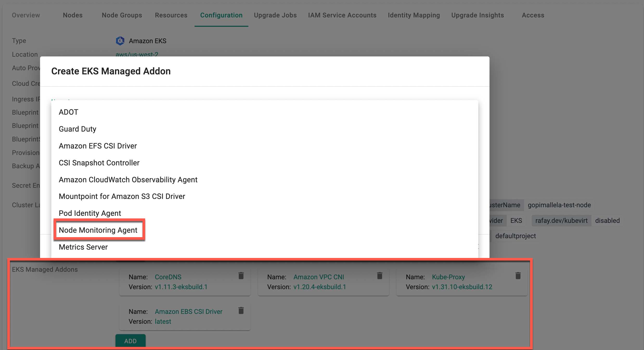Select Amazon EFS CSI Driver option
This screenshot has height=350, width=644.
[x=98, y=146]
